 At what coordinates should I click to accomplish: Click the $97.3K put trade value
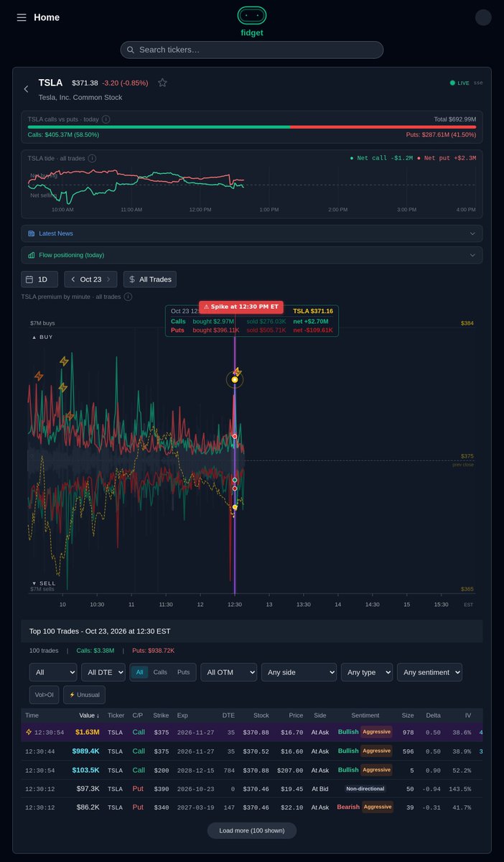pos(88,788)
